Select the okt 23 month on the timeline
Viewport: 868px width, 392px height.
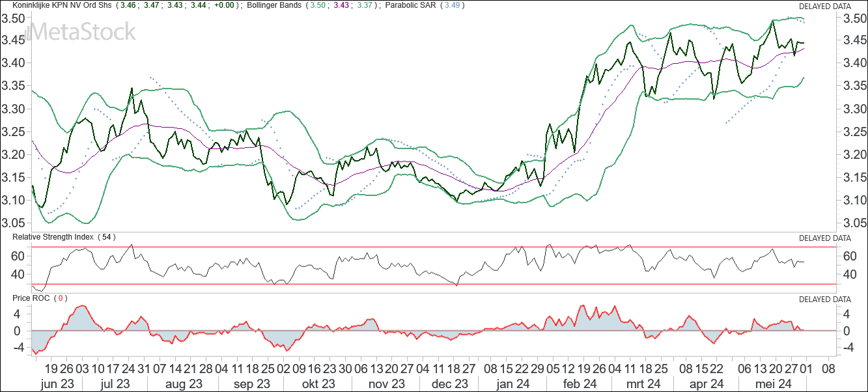point(319,384)
